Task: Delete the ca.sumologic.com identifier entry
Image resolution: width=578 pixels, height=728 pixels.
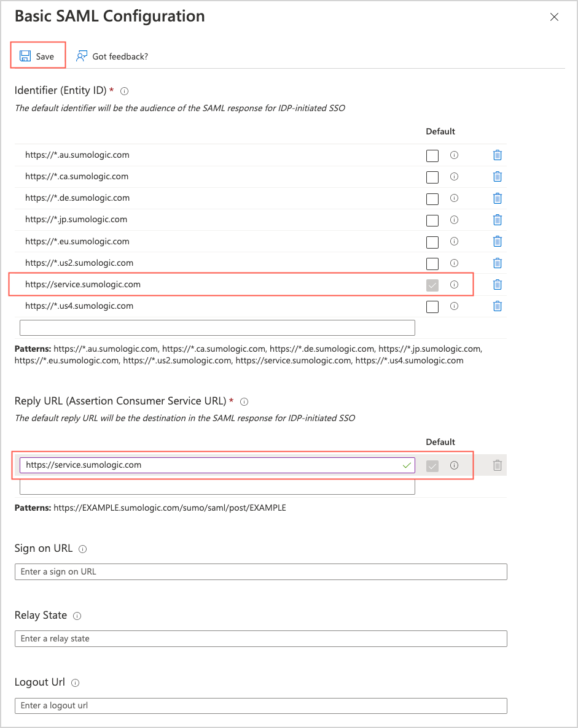Action: [x=498, y=177]
